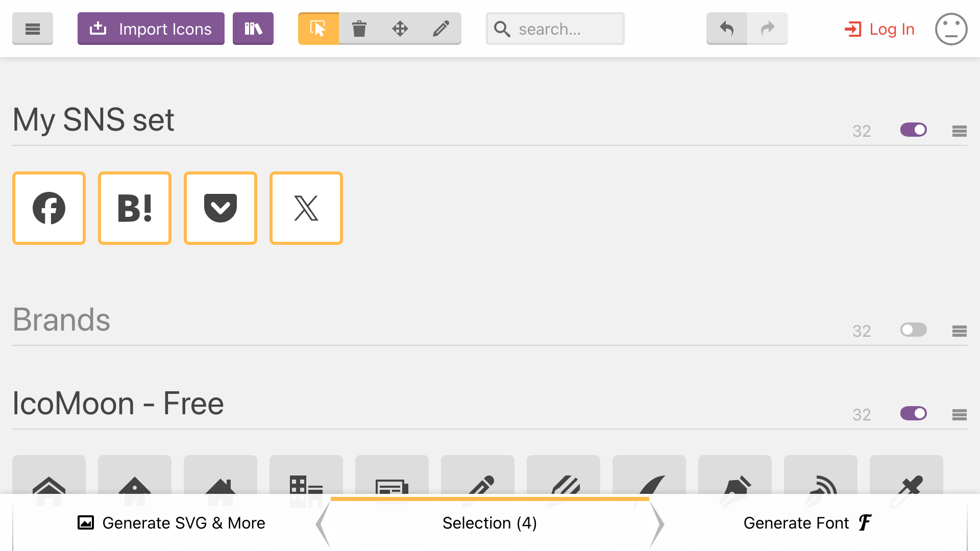Go to Generate SVG & More tab

click(171, 523)
